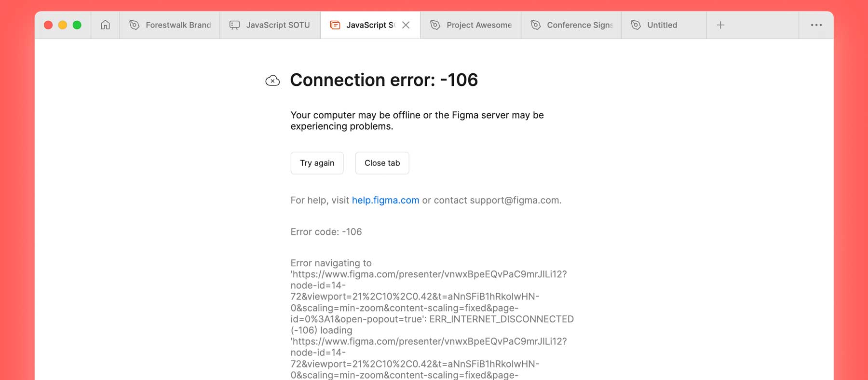Click the Try again button
Screen dimensions: 868x380
pos(317,163)
